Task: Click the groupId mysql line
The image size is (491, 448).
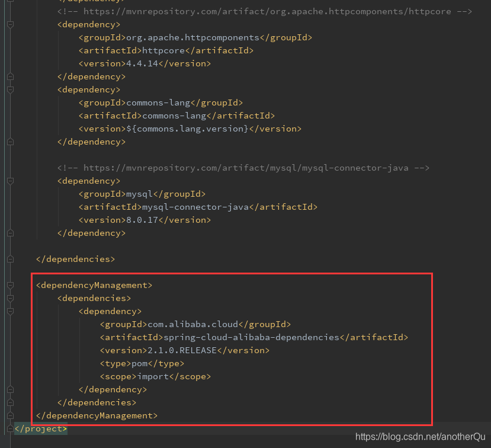Action: (x=142, y=194)
